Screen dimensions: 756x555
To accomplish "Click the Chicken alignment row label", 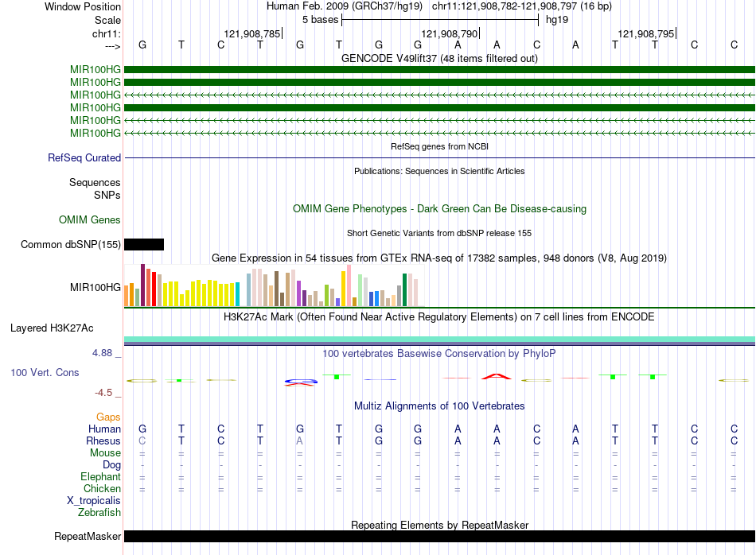I will [102, 488].
